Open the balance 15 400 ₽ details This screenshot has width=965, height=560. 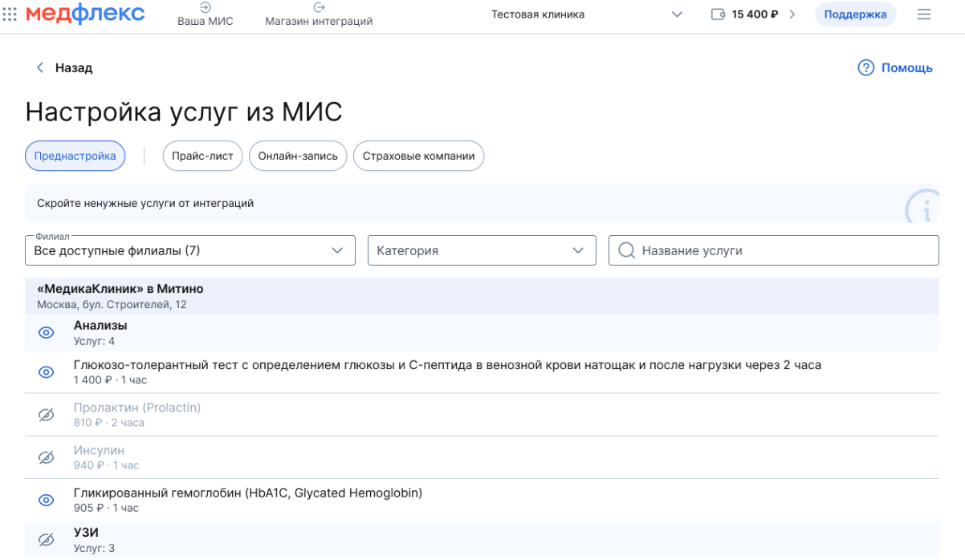[x=755, y=14]
